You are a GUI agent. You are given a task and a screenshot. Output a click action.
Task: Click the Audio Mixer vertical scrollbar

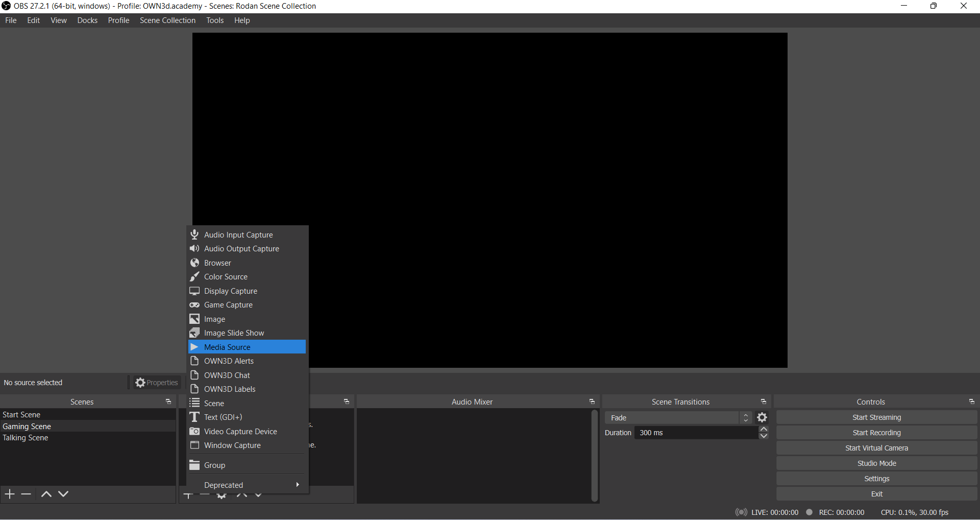tap(594, 455)
